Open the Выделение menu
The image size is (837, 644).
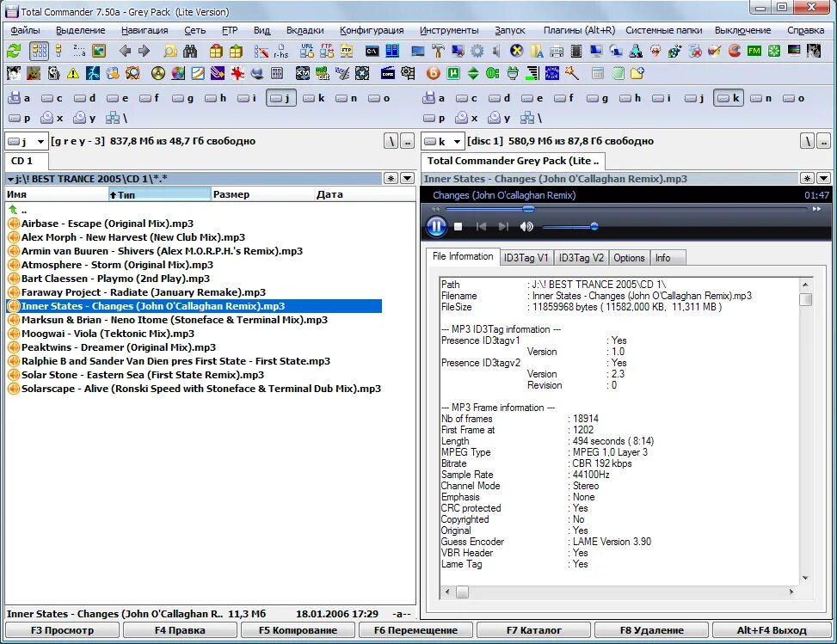tap(81, 30)
